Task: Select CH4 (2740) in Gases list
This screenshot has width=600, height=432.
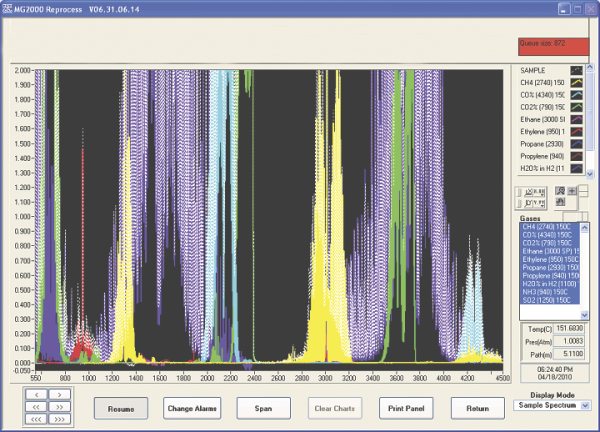Action: click(550, 227)
